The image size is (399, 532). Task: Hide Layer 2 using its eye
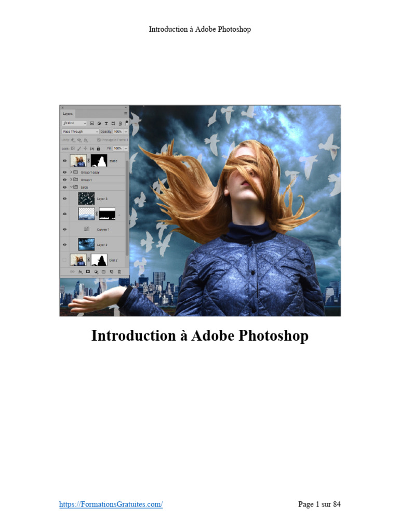[64, 245]
